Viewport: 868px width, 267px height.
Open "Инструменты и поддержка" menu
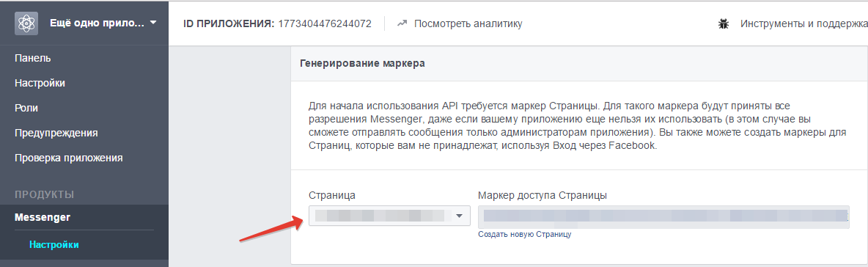(x=803, y=23)
